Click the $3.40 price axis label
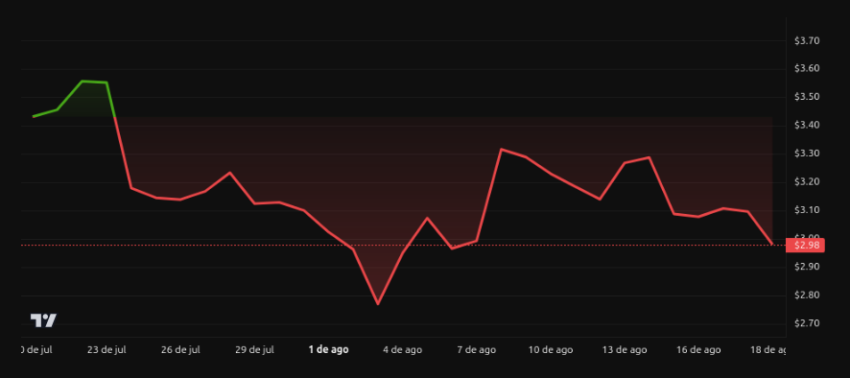 click(807, 125)
